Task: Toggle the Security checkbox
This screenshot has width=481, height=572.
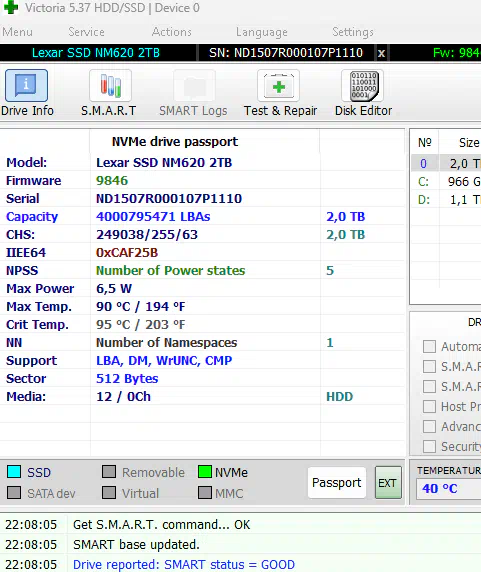Action: (x=429, y=446)
